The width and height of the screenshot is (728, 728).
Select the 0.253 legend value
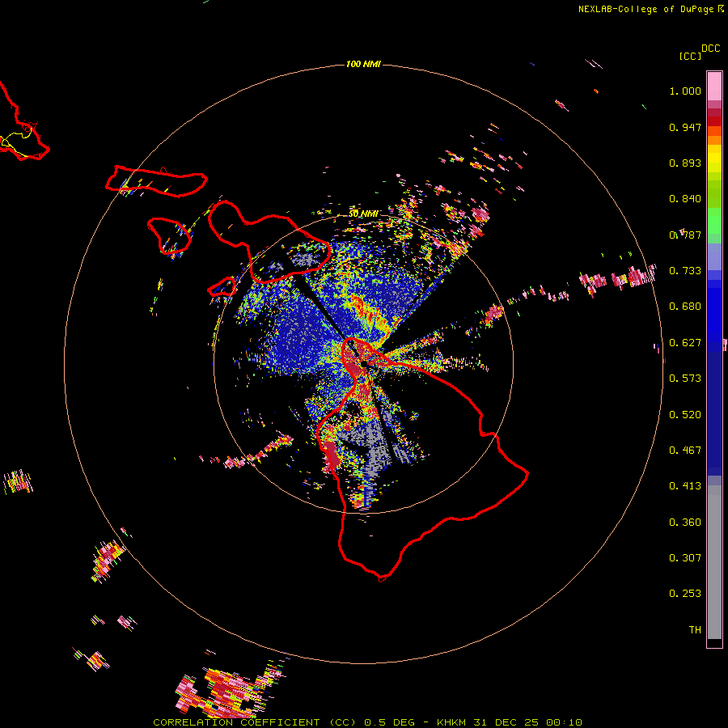pos(685,594)
